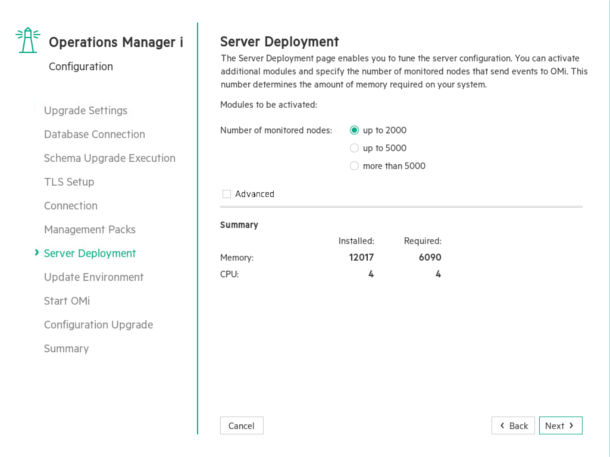
Task: Choose the 'more than 5000' nodes option
Action: click(354, 166)
